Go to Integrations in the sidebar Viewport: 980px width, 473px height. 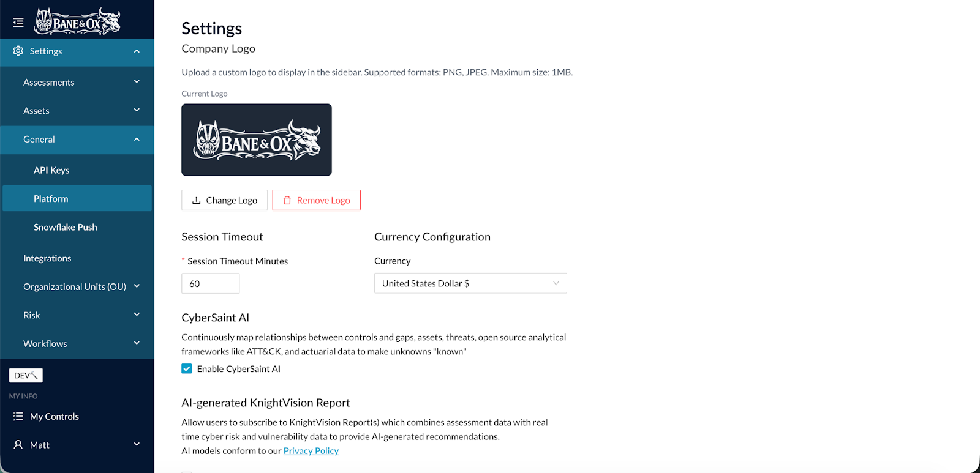(x=47, y=258)
